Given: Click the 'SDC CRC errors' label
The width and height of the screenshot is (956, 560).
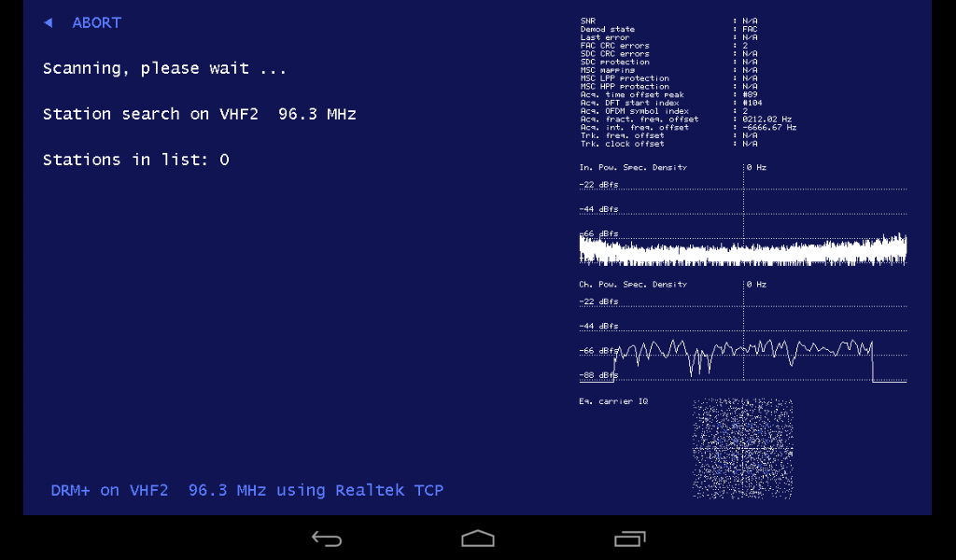Looking at the screenshot, I should click(614, 53).
